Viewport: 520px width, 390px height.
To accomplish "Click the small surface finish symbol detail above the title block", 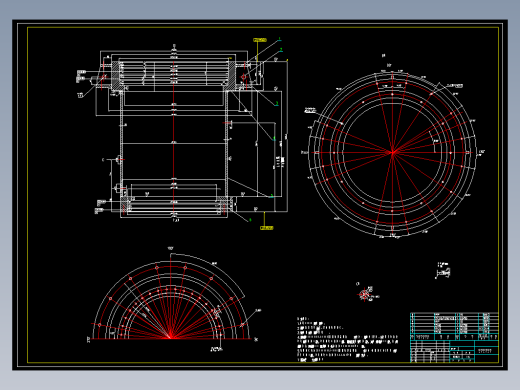I will pos(443,270).
